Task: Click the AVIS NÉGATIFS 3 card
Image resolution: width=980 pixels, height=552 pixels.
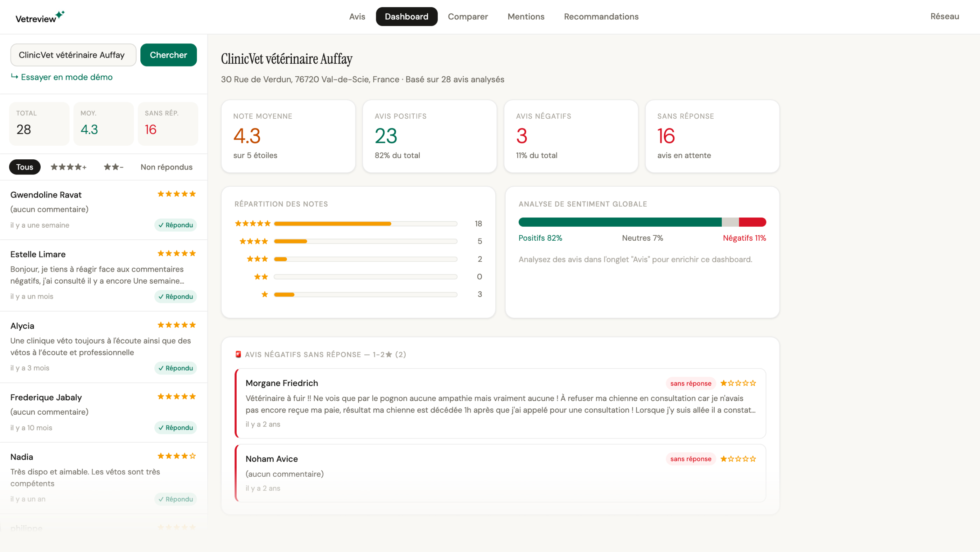Action: tap(571, 136)
